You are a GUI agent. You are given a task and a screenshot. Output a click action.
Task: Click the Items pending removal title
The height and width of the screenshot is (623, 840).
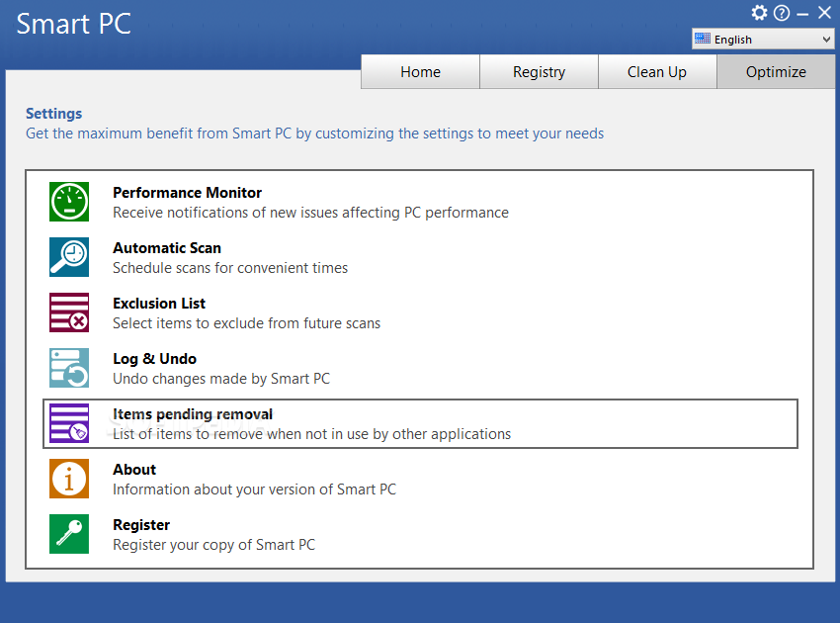click(x=193, y=414)
